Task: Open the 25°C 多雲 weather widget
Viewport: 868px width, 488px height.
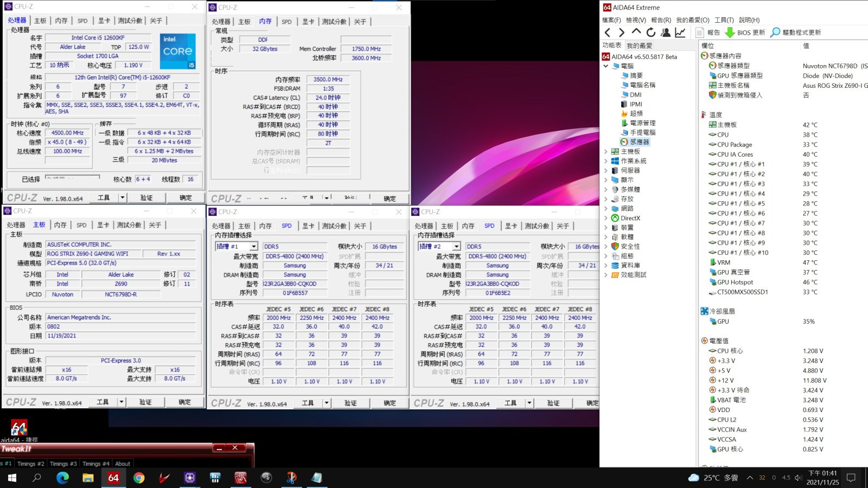Action: 713,478
